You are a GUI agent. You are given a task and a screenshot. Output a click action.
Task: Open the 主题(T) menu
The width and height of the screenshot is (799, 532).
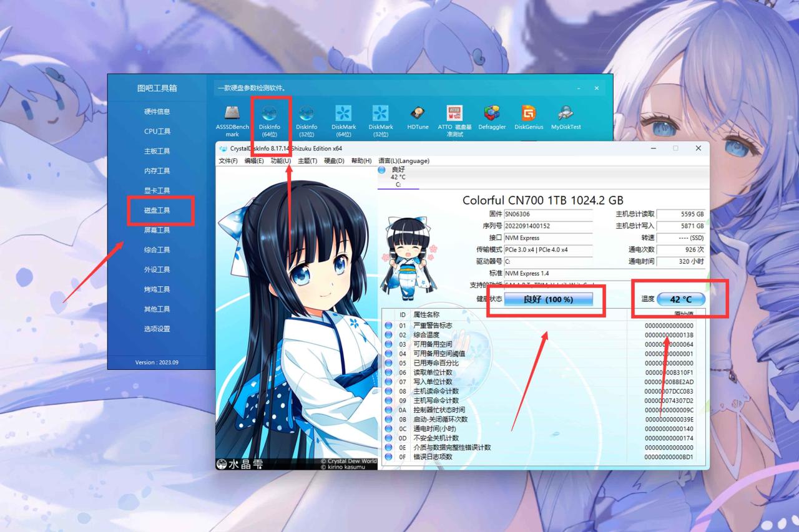[x=308, y=161]
